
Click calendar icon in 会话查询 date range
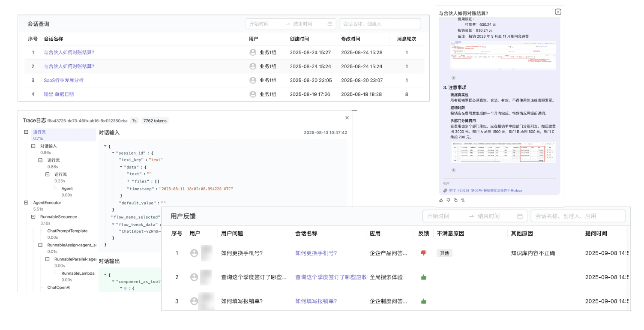tap(329, 24)
